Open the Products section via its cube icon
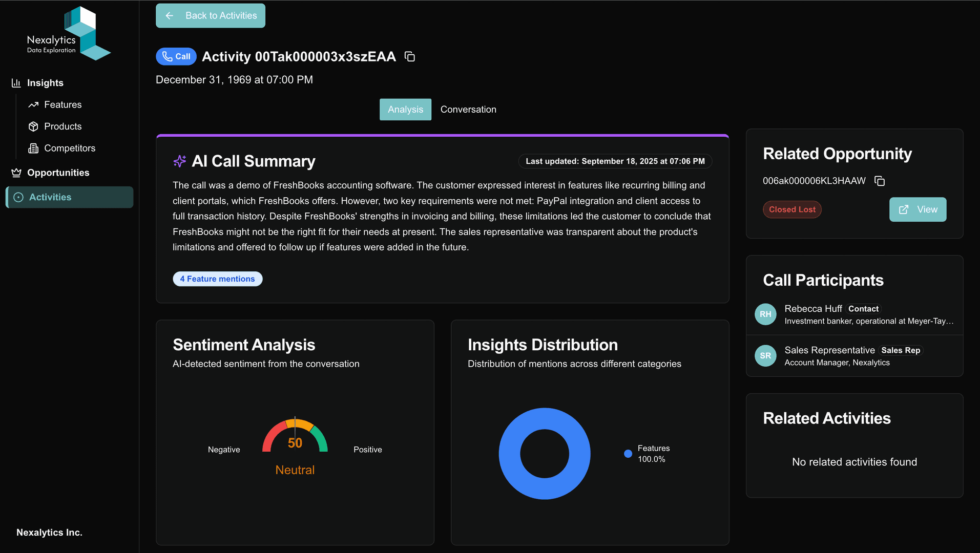 click(x=33, y=126)
